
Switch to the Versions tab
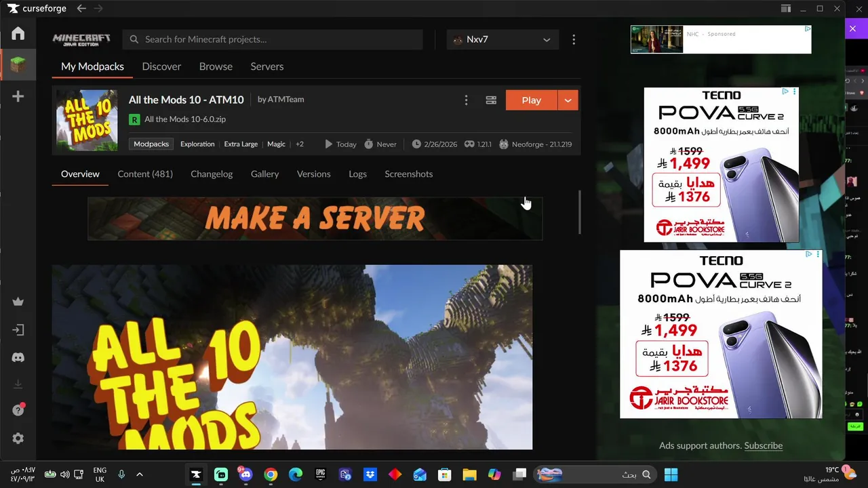pos(313,174)
